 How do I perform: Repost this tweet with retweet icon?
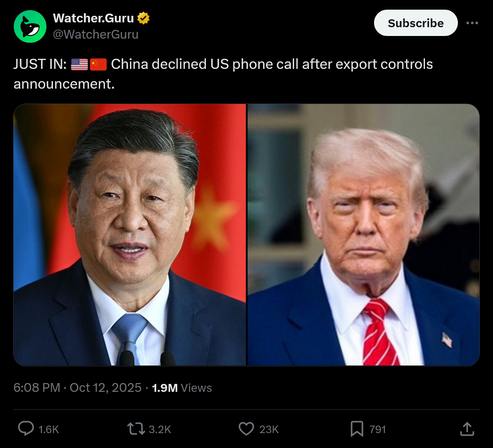click(136, 429)
